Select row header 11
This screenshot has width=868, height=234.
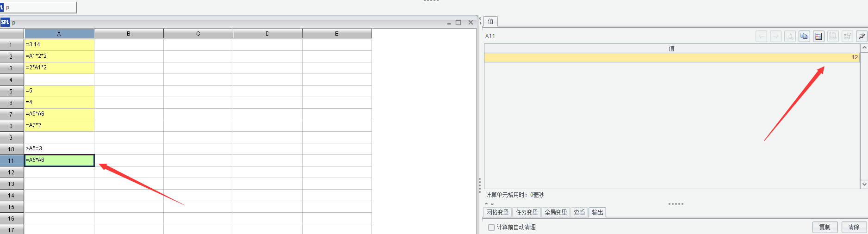tap(12, 160)
